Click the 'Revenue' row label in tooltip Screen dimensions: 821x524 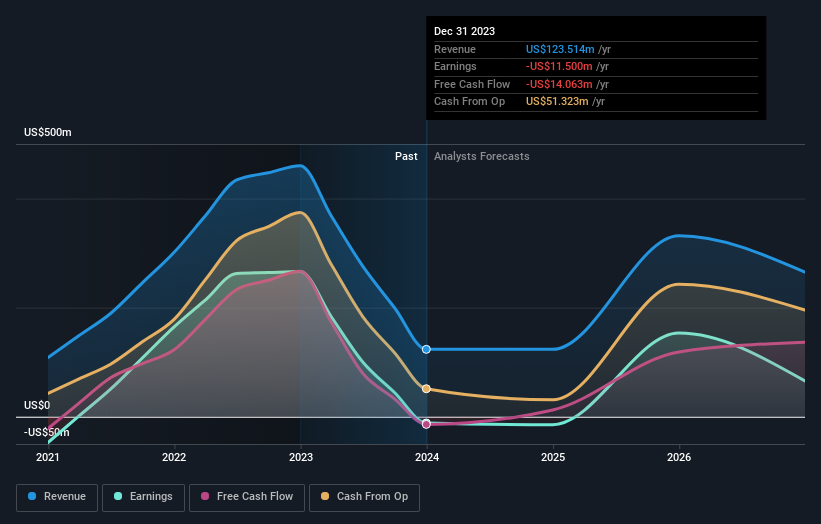coord(455,49)
